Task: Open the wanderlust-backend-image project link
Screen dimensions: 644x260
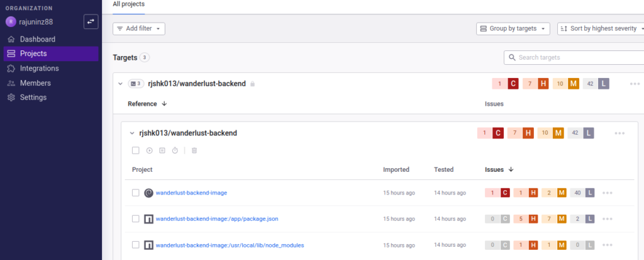Action: (x=191, y=193)
